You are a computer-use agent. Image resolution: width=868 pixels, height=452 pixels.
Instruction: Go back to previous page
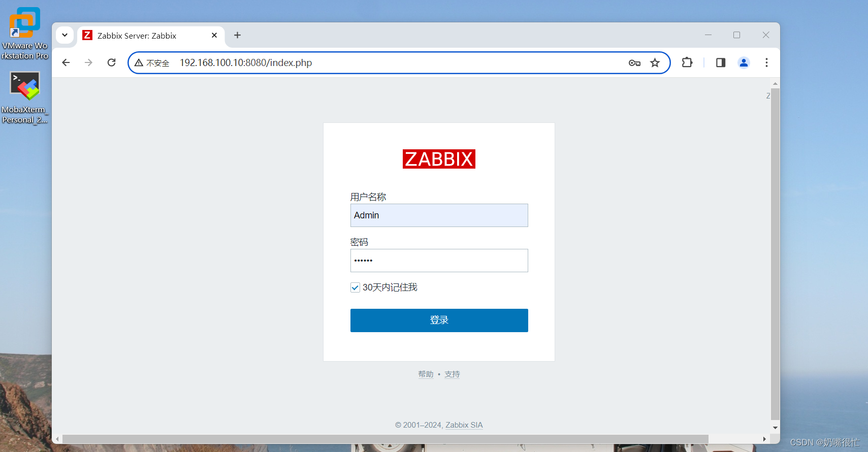pos(66,62)
